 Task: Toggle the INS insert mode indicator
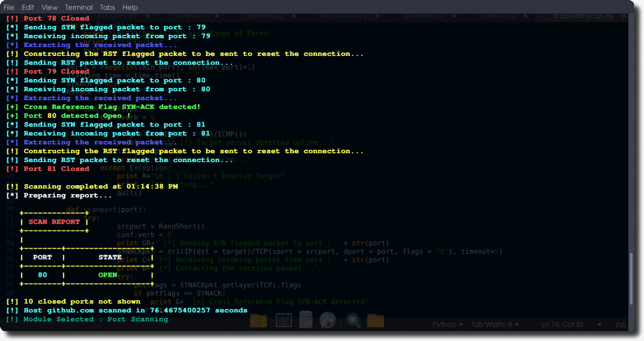tap(620, 324)
